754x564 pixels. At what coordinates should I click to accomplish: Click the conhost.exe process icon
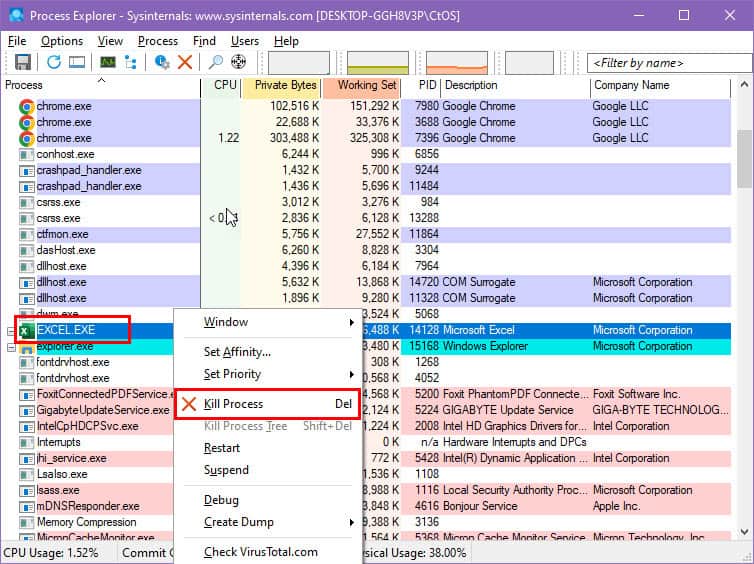[x=26, y=155]
